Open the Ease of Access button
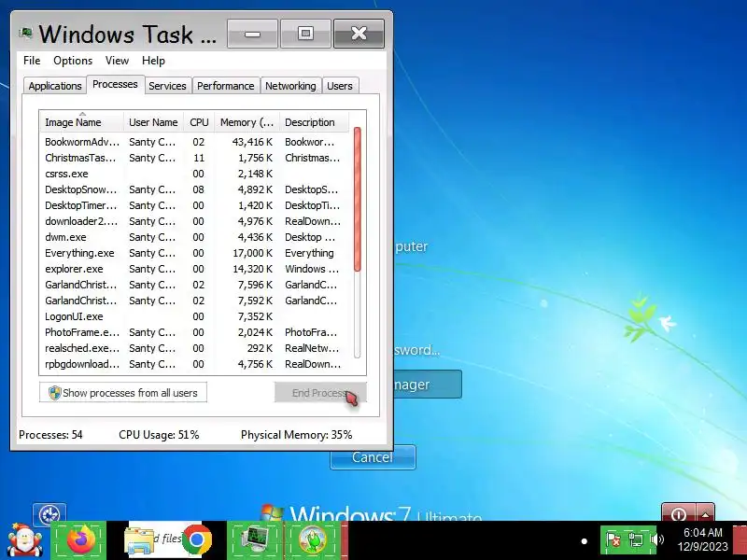Image resolution: width=747 pixels, height=560 pixels. pyautogui.click(x=49, y=513)
